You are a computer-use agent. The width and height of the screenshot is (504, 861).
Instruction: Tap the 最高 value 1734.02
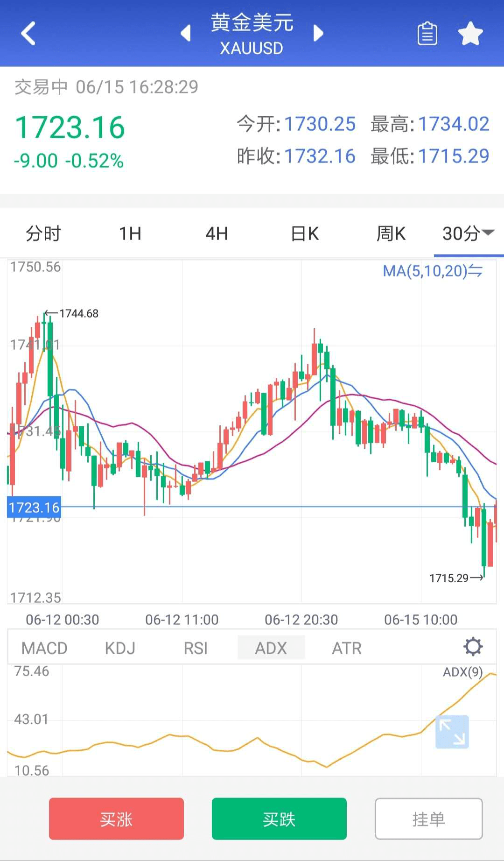coord(454,124)
